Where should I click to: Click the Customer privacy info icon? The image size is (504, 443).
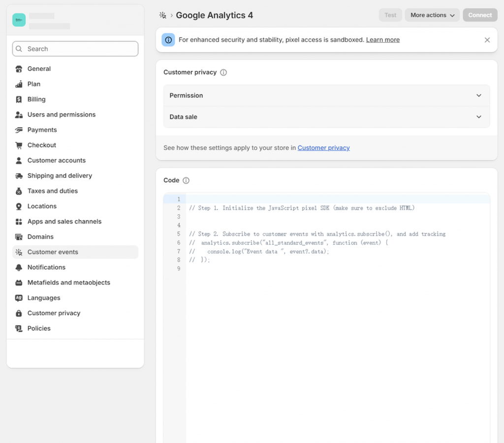coord(223,72)
